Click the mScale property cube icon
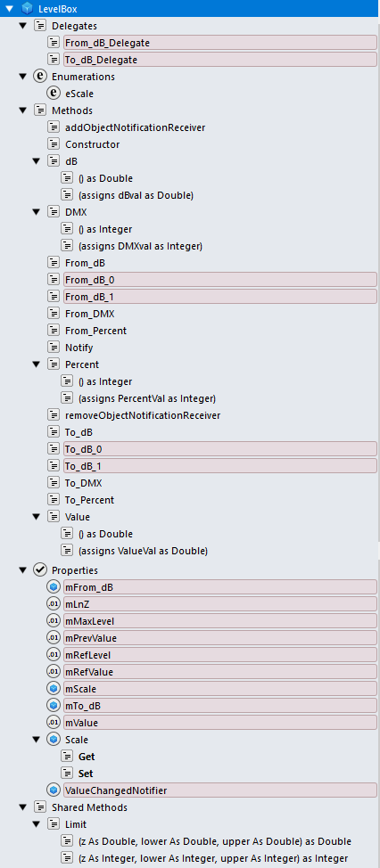 [54, 689]
